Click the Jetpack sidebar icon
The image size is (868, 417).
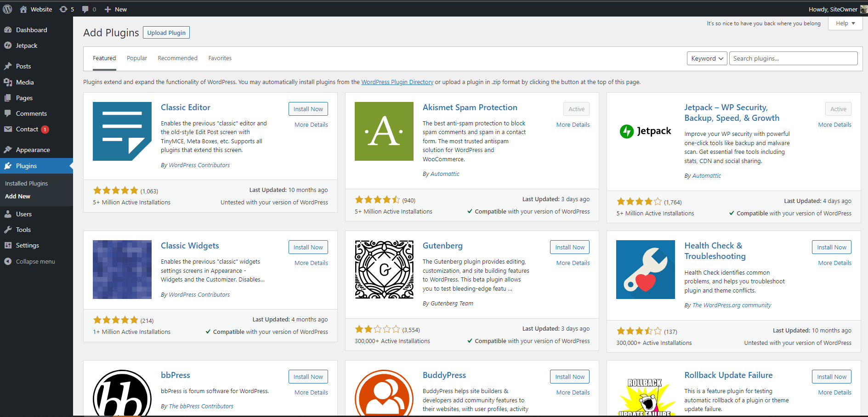coord(8,45)
